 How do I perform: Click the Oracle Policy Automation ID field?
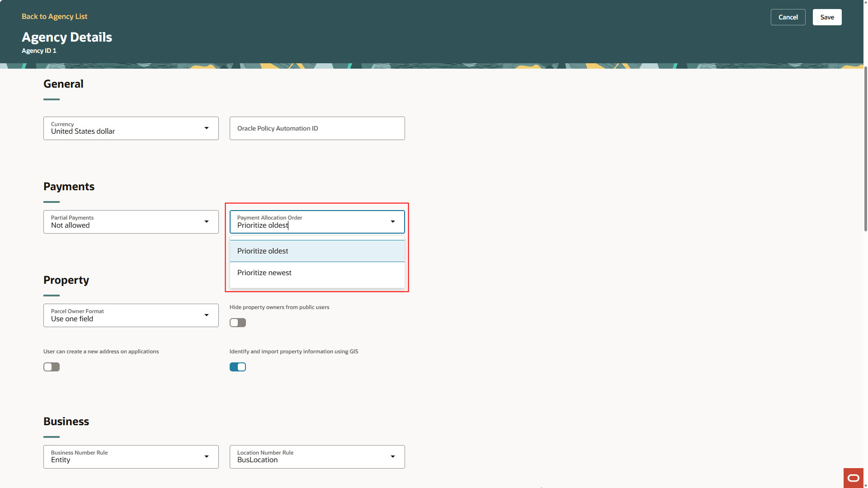tap(317, 128)
